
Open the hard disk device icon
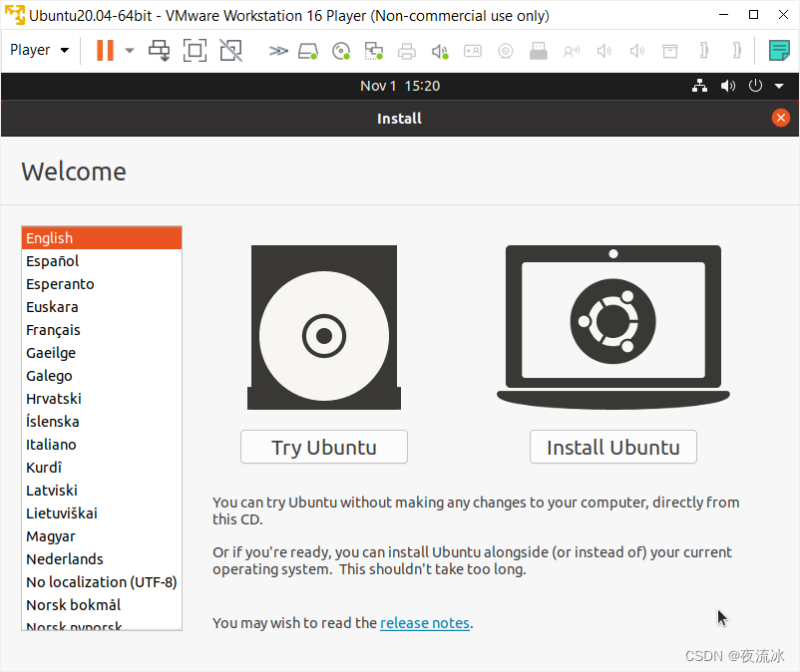click(x=308, y=51)
